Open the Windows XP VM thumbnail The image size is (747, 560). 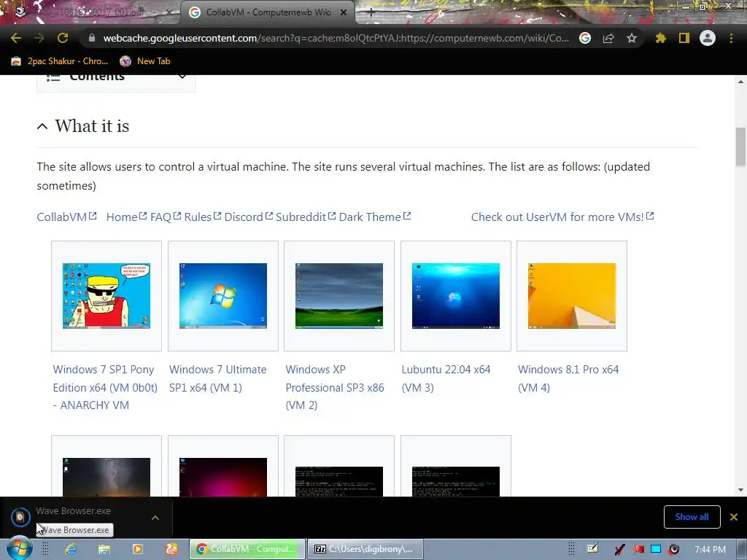point(339,296)
